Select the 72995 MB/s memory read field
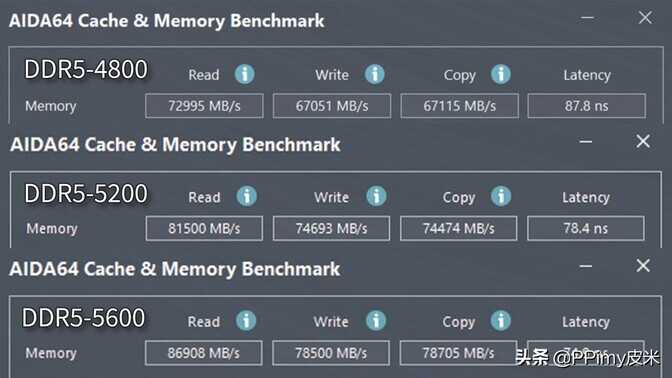This screenshot has height=378, width=672. coord(204,105)
